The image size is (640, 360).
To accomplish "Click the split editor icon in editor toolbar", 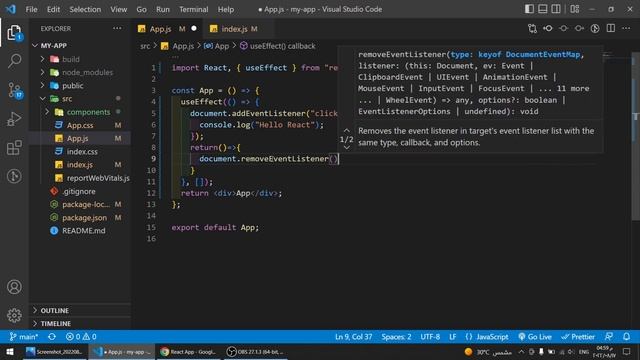I will tap(611, 28).
